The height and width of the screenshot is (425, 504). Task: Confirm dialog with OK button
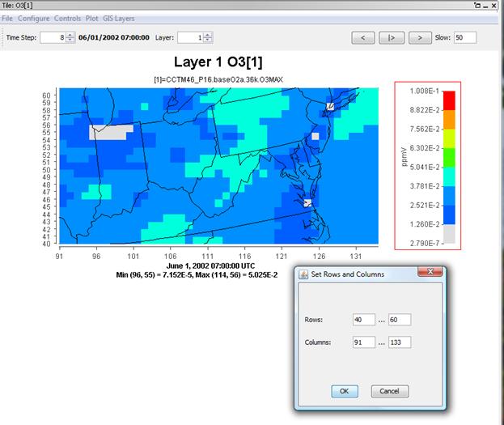coord(345,391)
